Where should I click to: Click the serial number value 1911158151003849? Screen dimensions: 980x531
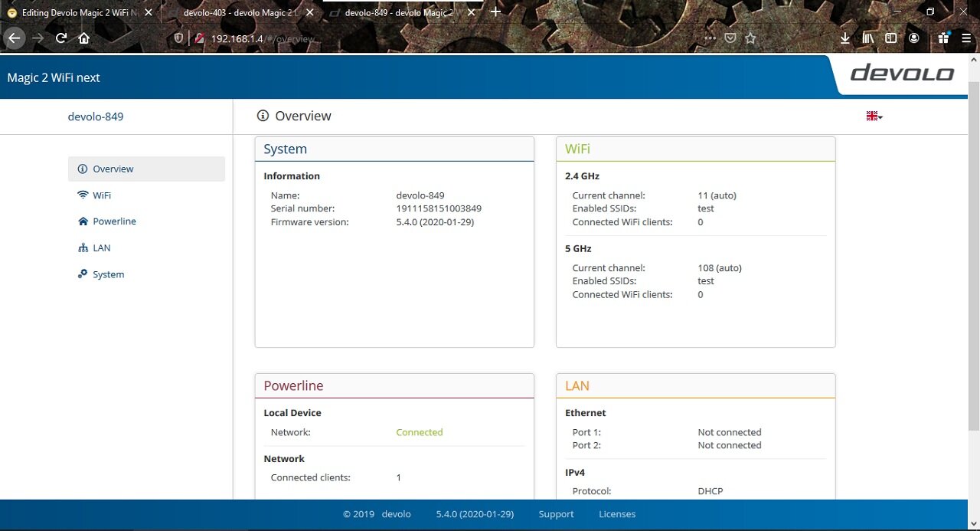coord(439,208)
